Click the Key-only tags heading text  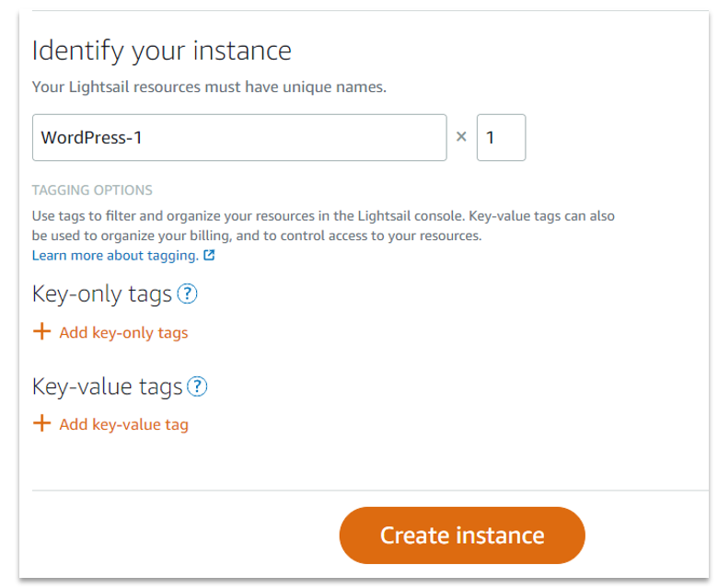tap(102, 294)
